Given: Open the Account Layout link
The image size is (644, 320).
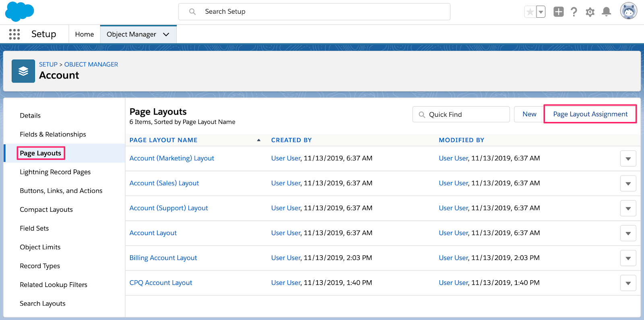Looking at the screenshot, I should click(x=153, y=233).
